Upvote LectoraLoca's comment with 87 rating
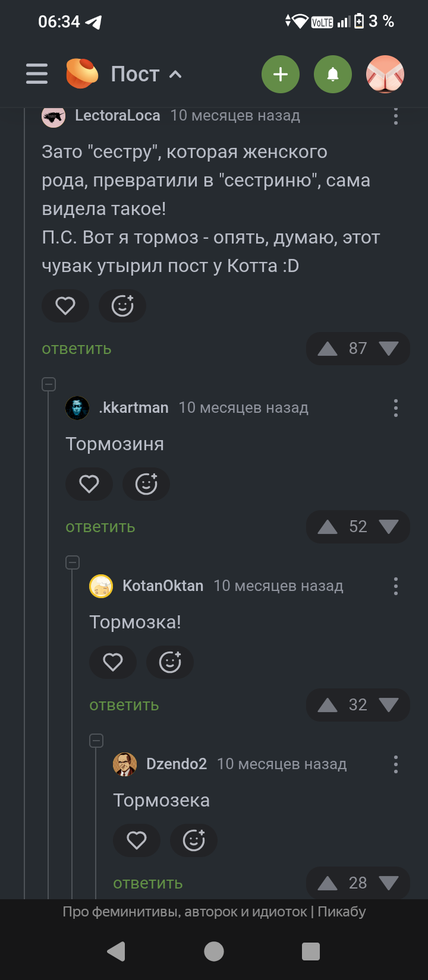 click(x=328, y=349)
